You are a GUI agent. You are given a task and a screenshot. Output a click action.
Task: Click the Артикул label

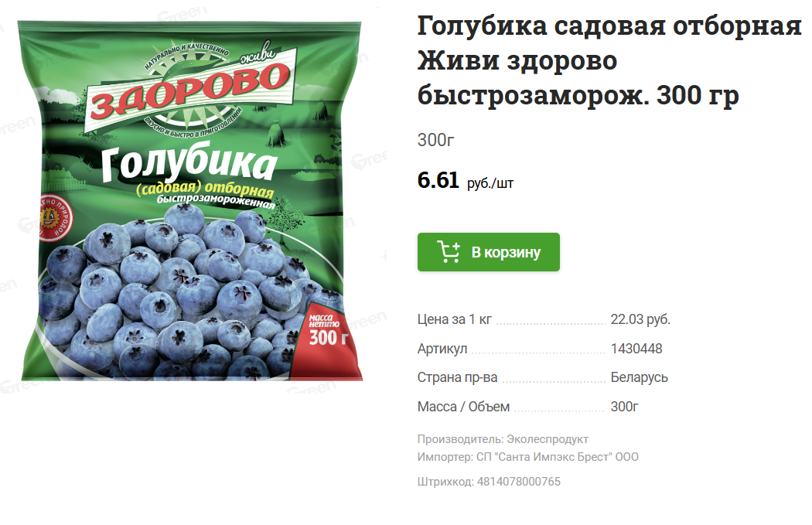coord(442,349)
